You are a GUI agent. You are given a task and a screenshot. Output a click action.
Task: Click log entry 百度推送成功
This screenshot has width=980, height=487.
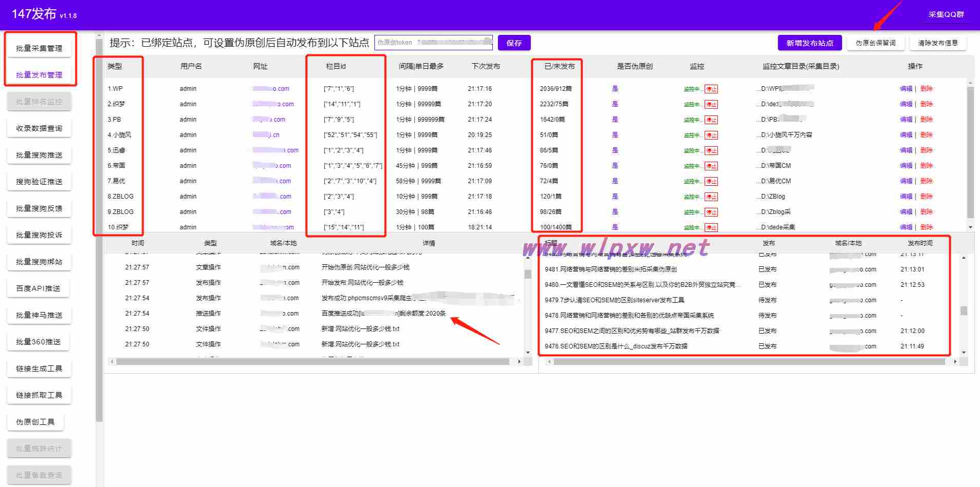(384, 314)
